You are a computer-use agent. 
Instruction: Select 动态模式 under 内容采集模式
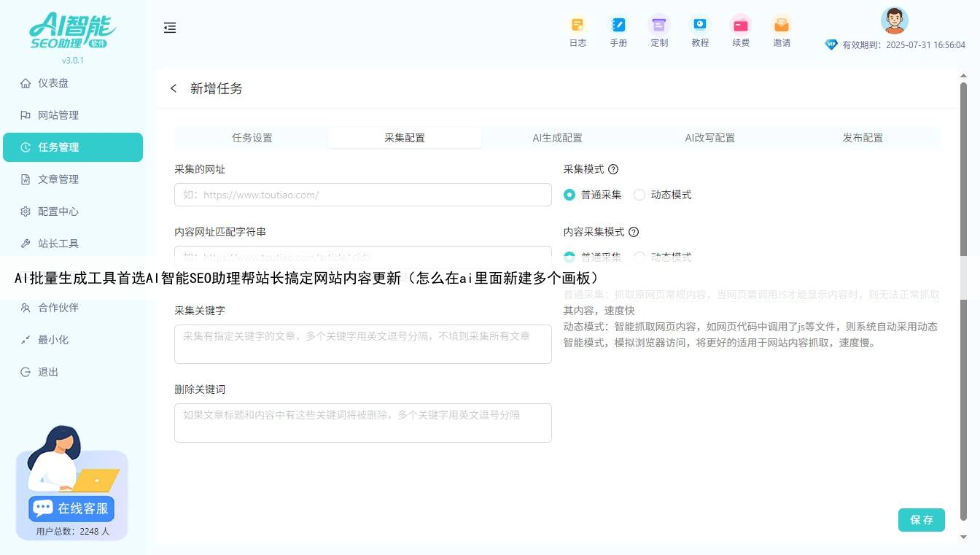click(x=639, y=257)
